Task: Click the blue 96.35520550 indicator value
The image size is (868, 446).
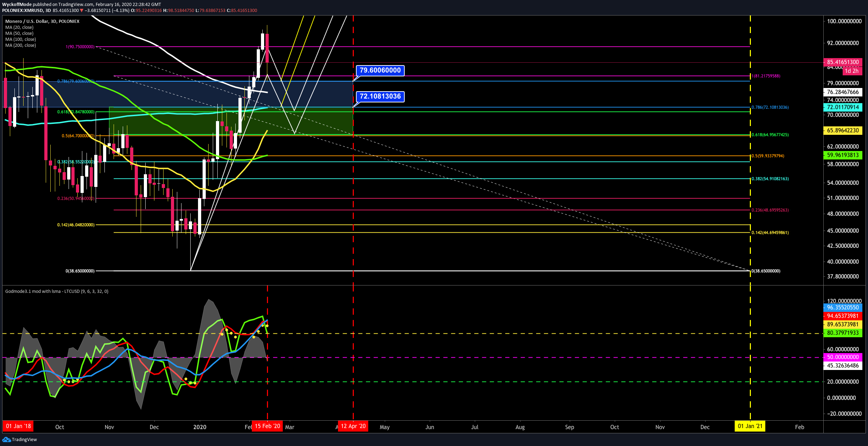Action: 843,307
